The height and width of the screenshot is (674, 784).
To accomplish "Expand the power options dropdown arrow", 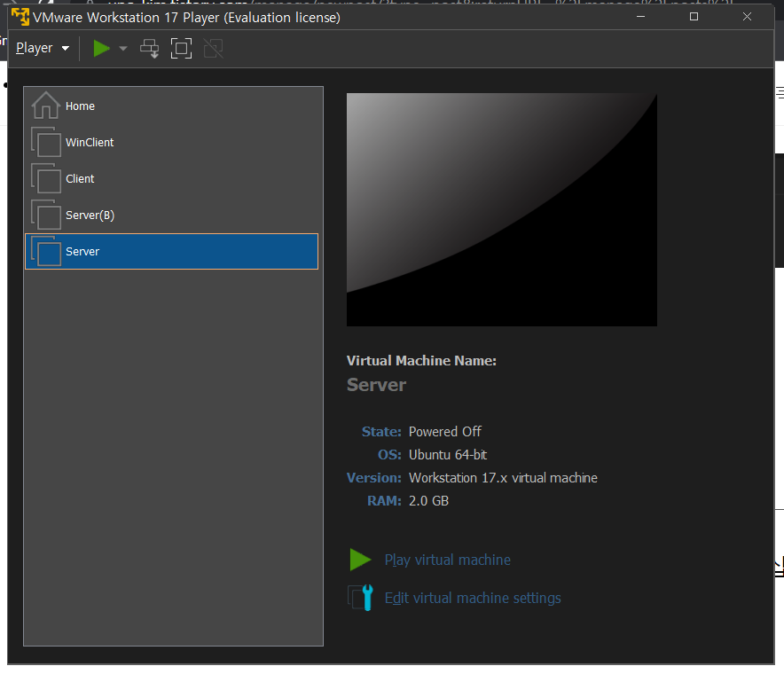I will pyautogui.click(x=123, y=49).
